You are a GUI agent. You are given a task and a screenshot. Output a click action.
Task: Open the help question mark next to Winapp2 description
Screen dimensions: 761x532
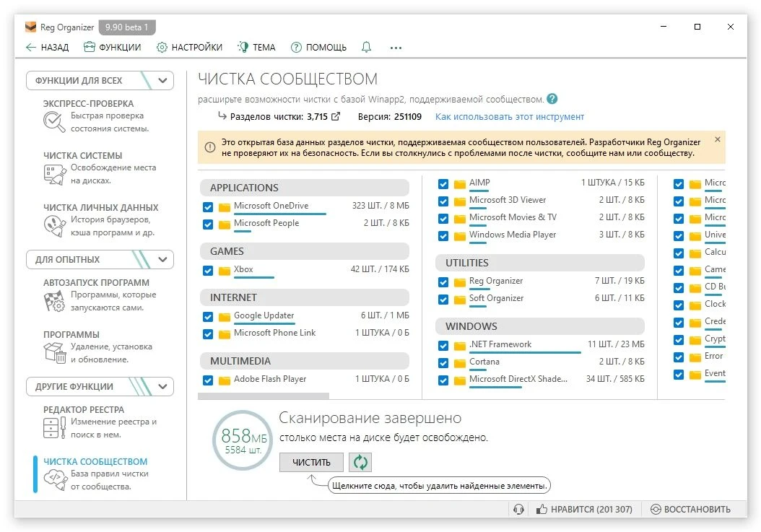[552, 99]
